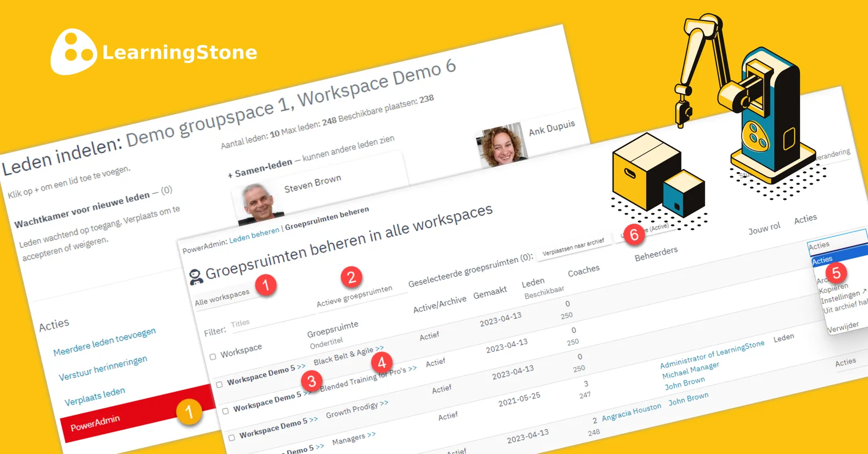Click the Active/Archive column header
Viewport: 868px width, 454px height.
tap(439, 304)
